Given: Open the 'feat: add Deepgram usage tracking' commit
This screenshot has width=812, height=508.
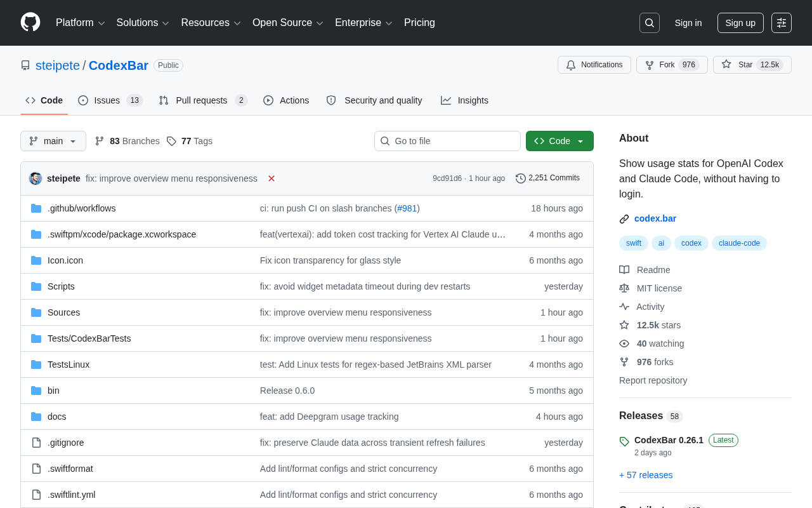Looking at the screenshot, I should pyautogui.click(x=329, y=417).
